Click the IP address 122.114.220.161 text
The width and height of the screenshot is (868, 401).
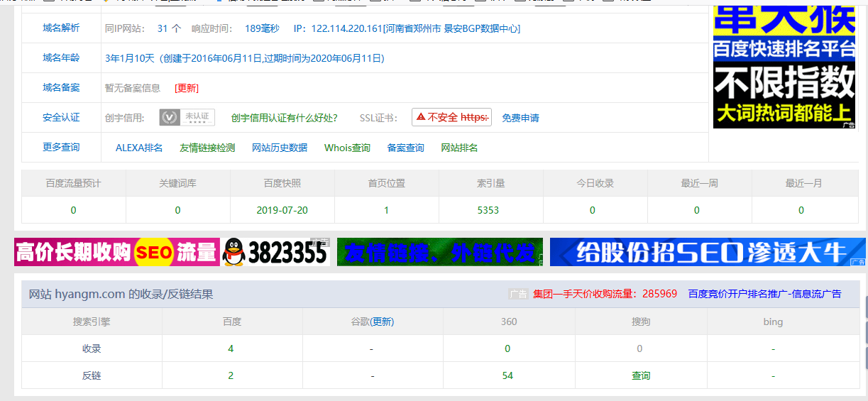click(346, 28)
